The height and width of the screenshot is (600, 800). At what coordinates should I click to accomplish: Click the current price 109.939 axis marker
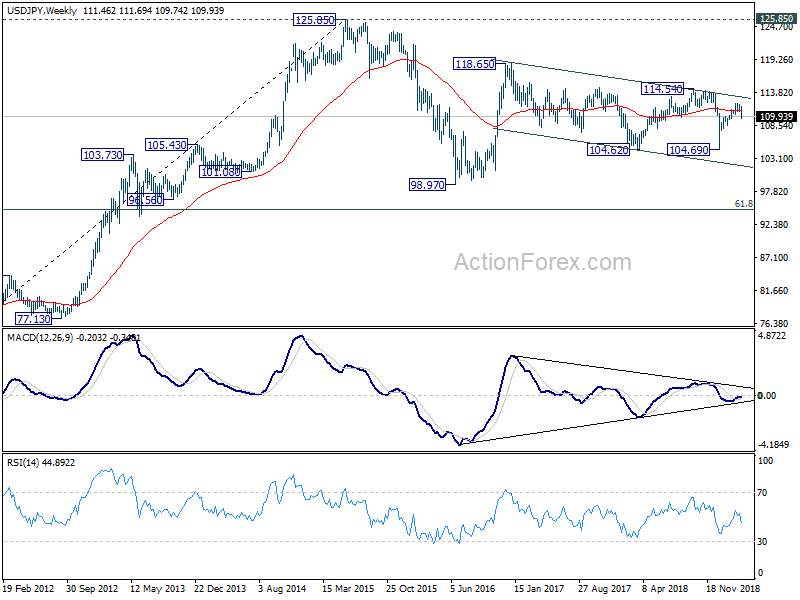[x=777, y=116]
